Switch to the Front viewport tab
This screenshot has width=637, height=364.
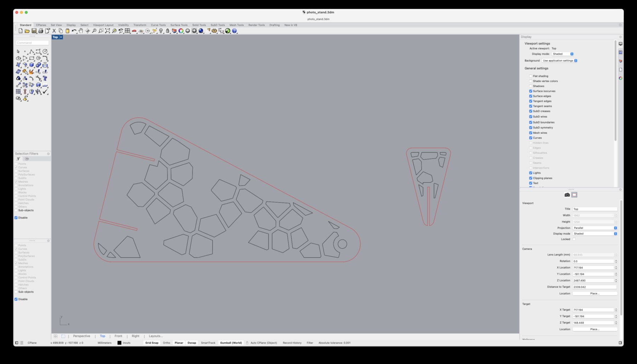[118, 336]
